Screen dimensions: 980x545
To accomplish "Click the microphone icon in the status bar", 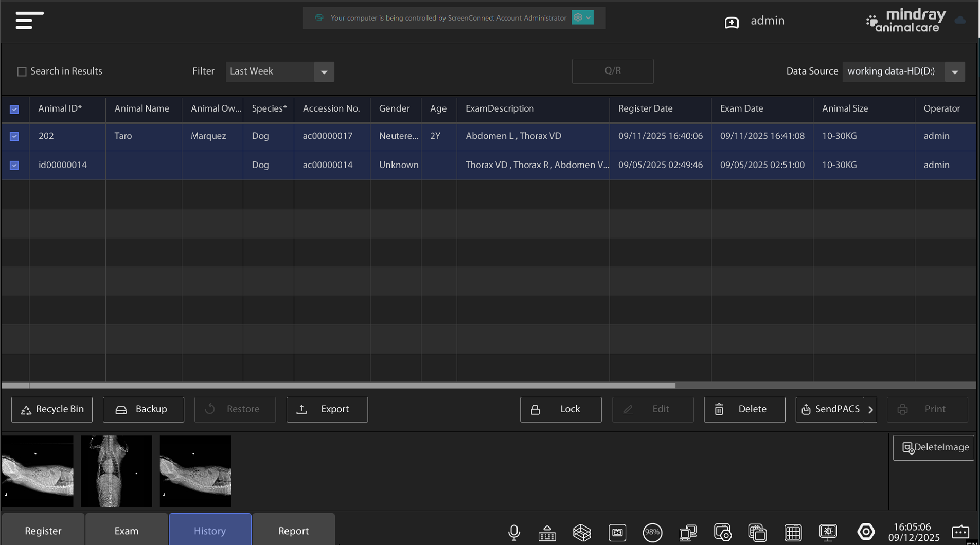I will 514,532.
